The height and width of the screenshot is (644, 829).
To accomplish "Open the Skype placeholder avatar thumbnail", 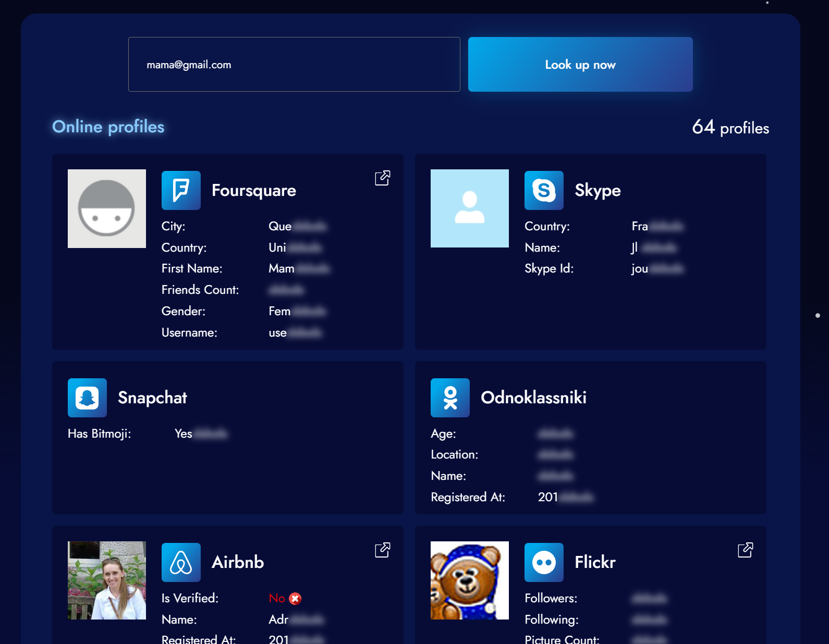I will click(470, 208).
